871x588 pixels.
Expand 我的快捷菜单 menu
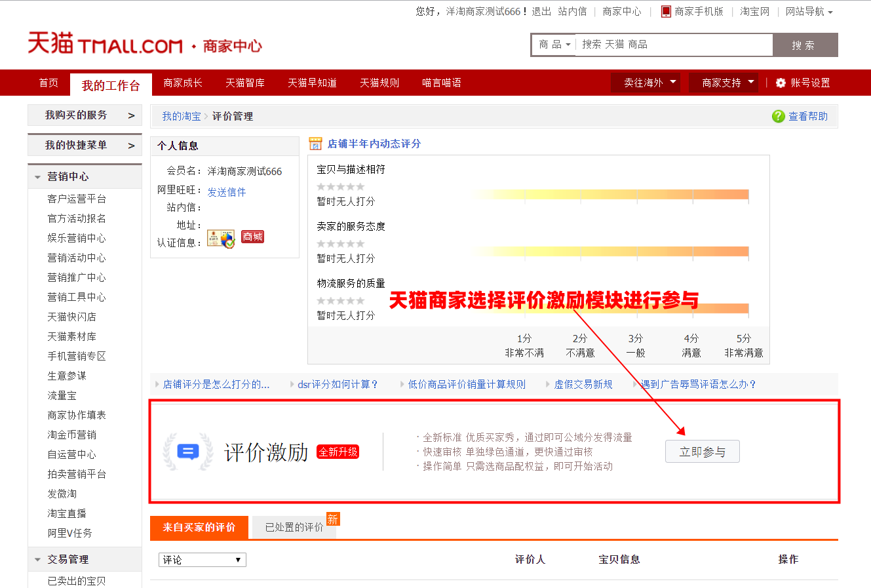(85, 145)
